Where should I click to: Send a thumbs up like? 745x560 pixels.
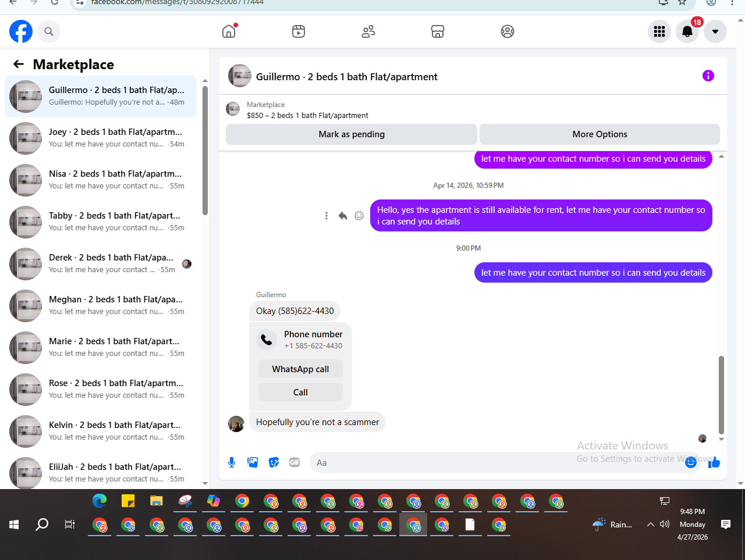[714, 462]
